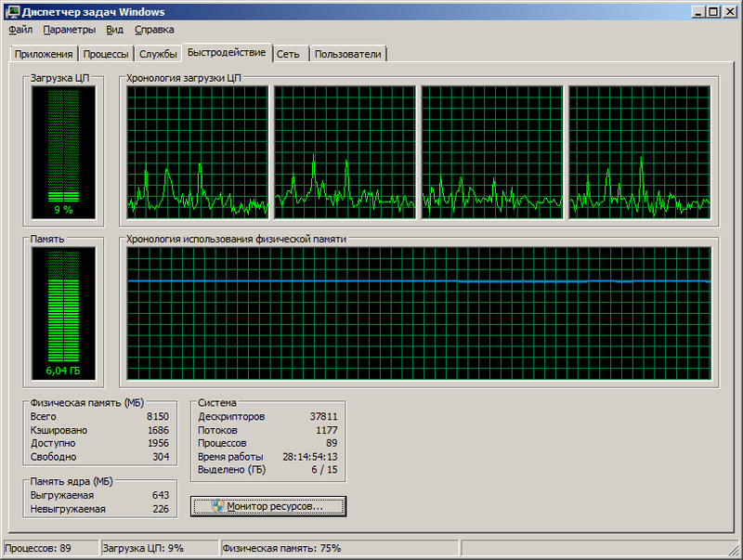Minimize the Task Manager window
743x560 pixels.
pyautogui.click(x=696, y=12)
